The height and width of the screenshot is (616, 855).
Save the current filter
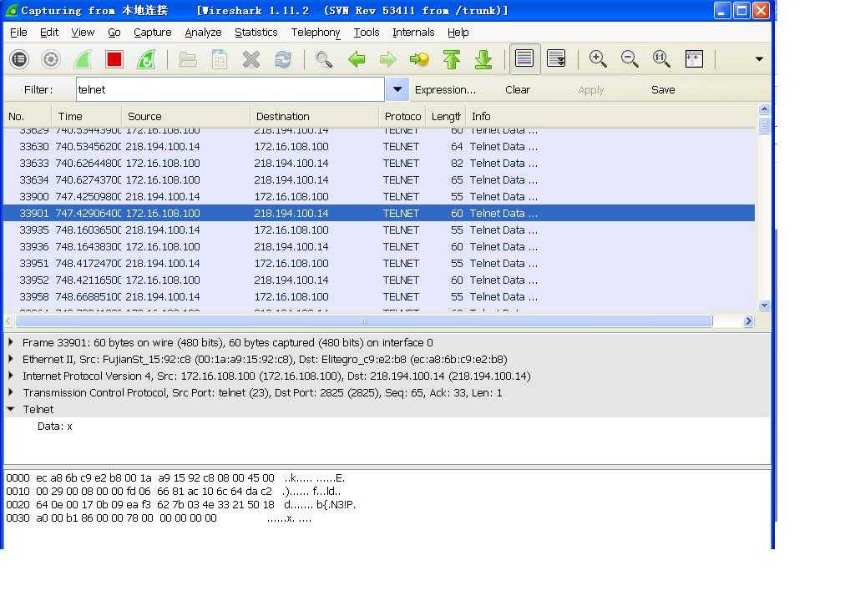click(x=663, y=90)
